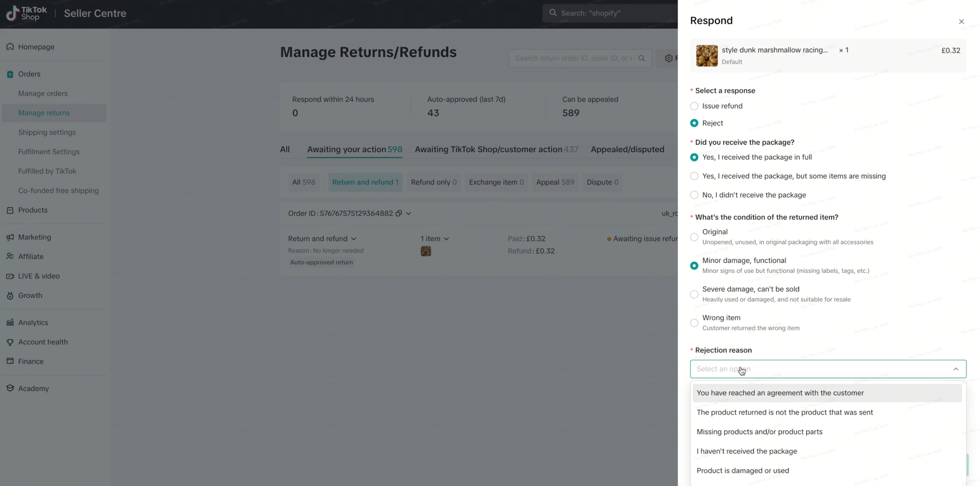Image resolution: width=980 pixels, height=486 pixels.
Task: Click the Analytics chart icon
Action: pos(10,322)
